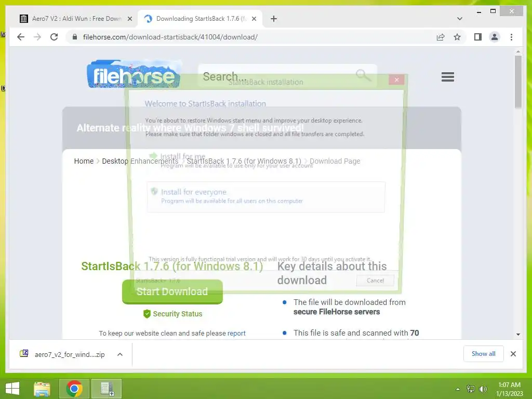Open network status tray icon
This screenshot has width=532, height=399.
471,389
